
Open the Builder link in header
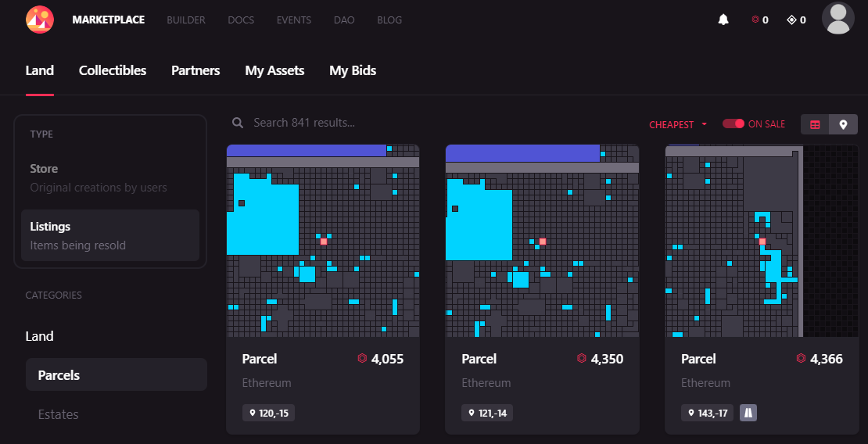186,20
